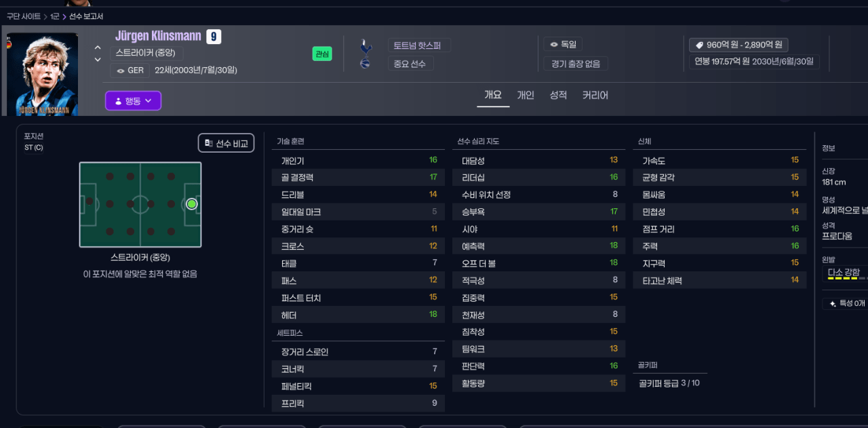Select the 천재성 attribute row
The width and height of the screenshot is (868, 428).
tap(538, 315)
